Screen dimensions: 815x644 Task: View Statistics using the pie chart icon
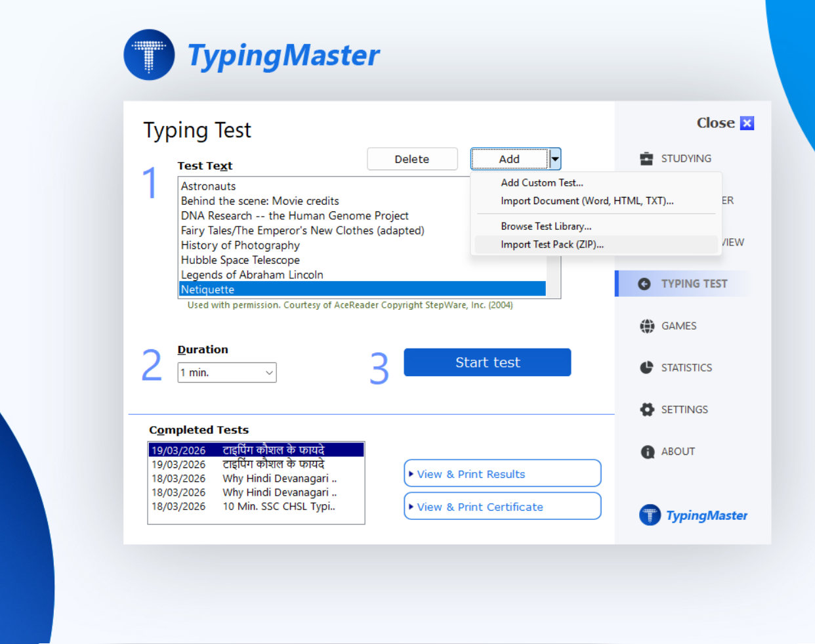[646, 368]
